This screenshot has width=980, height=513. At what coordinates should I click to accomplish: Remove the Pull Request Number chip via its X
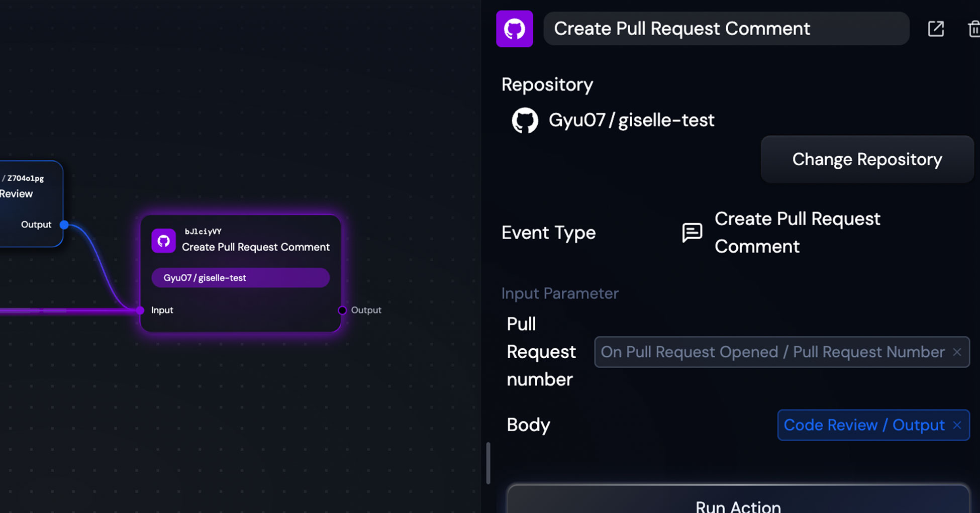(x=957, y=352)
